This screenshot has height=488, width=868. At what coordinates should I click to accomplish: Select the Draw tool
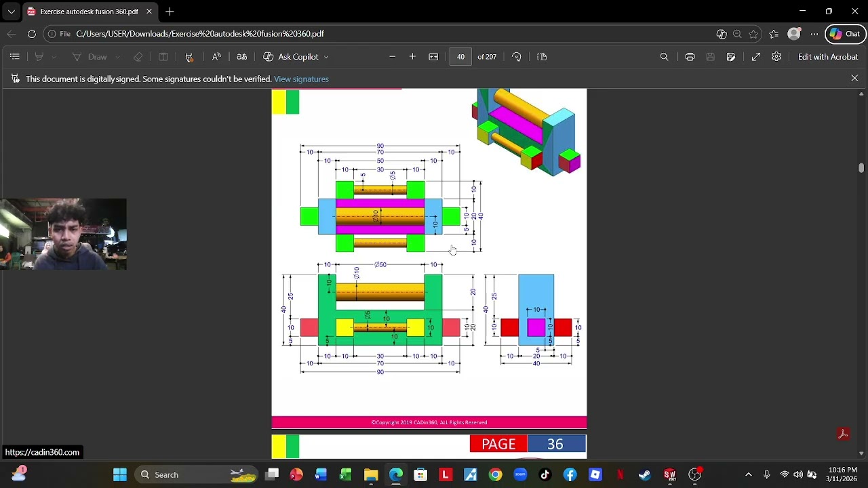pos(90,57)
